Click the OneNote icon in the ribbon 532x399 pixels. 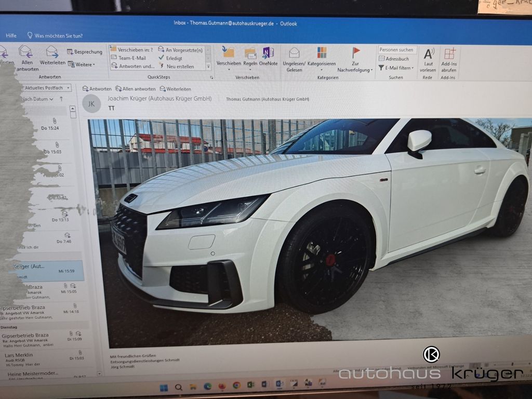pyautogui.click(x=268, y=53)
